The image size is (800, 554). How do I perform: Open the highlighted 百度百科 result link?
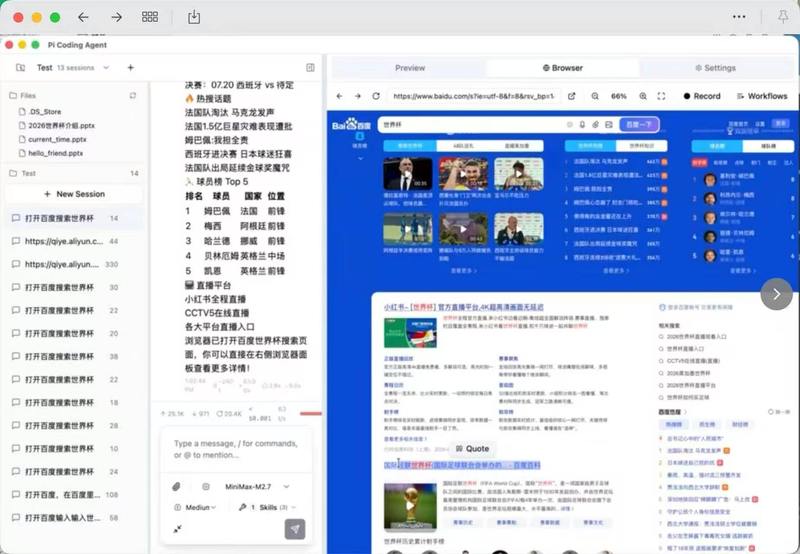coord(462,465)
